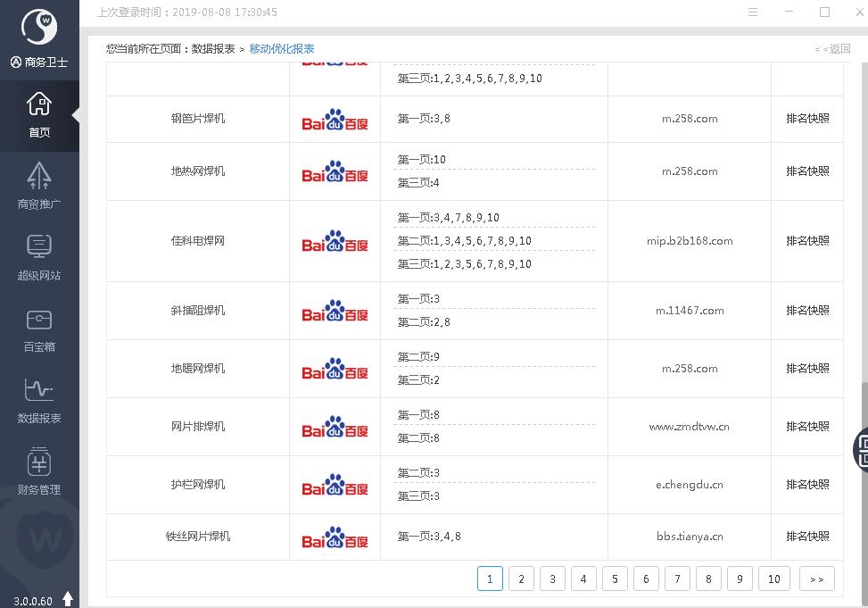The height and width of the screenshot is (608, 868).
Task: Jump to page 10 in pagination
Action: click(x=774, y=579)
